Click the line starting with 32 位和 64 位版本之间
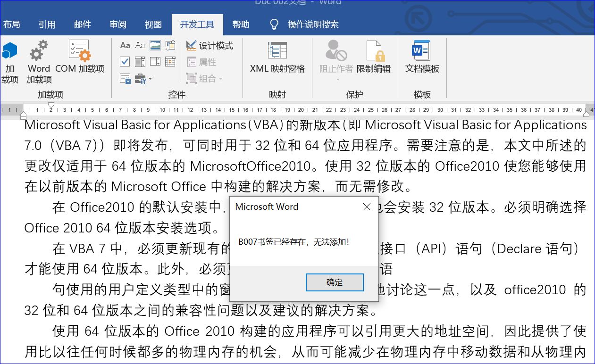This screenshot has width=595, height=364. (x=201, y=311)
